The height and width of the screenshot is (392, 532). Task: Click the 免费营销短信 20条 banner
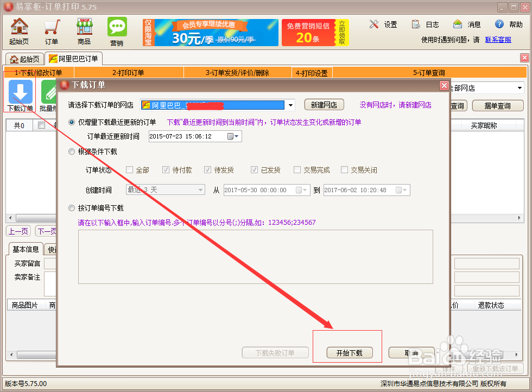pyautogui.click(x=315, y=33)
